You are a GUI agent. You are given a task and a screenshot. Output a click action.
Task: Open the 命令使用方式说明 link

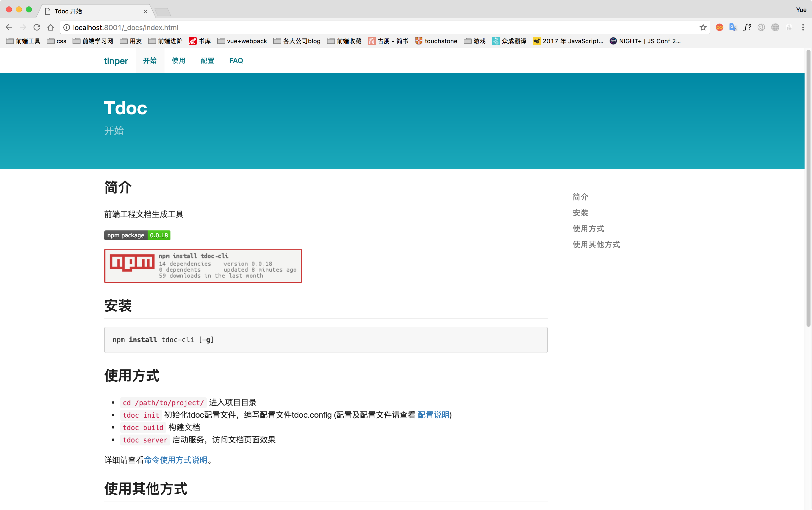(175, 460)
